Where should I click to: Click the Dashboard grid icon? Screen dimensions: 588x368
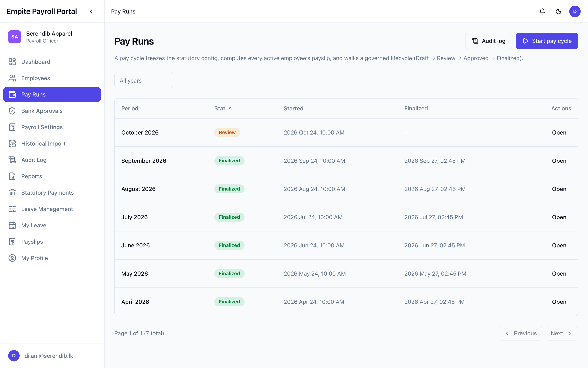point(12,62)
